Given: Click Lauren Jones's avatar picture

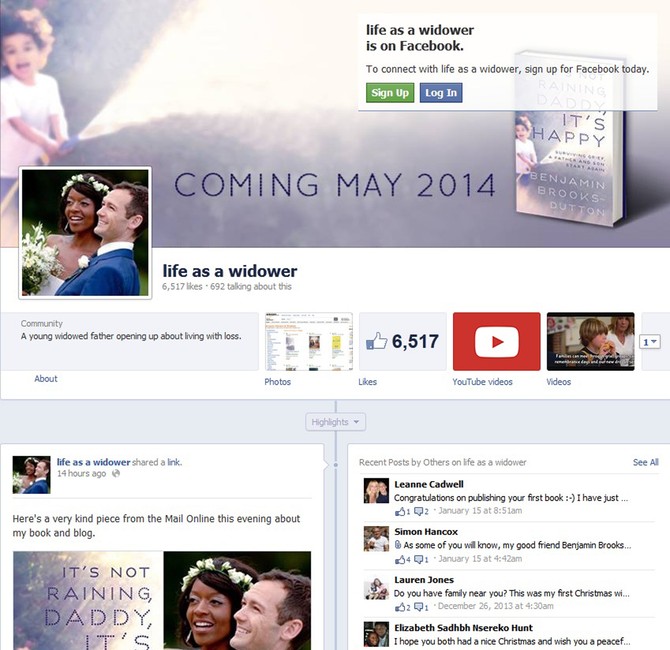Looking at the screenshot, I should click(376, 587).
